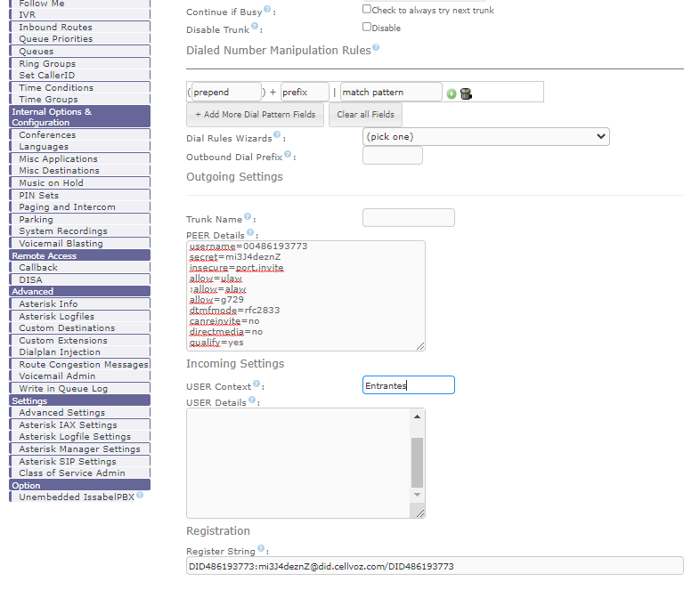Open Time Conditions in sidebar

coord(56,88)
